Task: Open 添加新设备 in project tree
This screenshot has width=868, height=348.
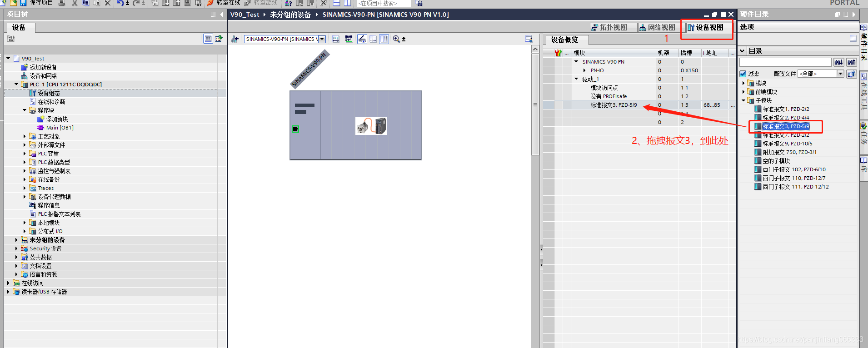Action: click(x=43, y=67)
